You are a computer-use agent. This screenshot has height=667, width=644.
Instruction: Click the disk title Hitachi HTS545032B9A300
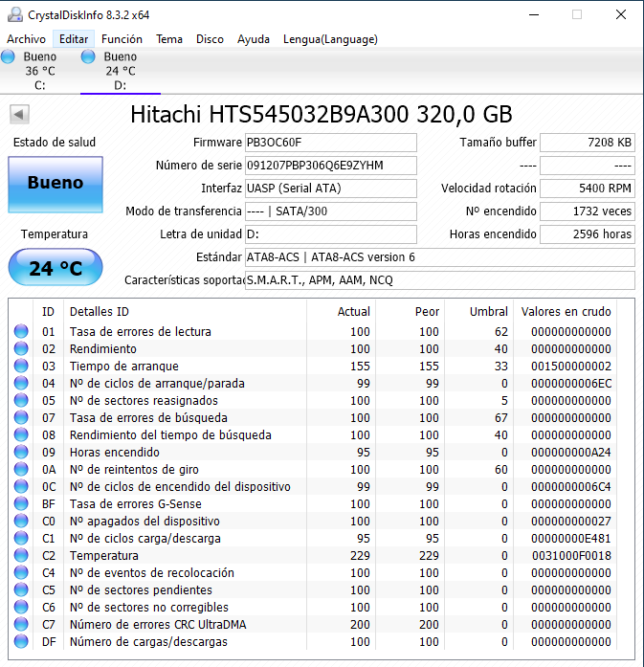(x=322, y=115)
